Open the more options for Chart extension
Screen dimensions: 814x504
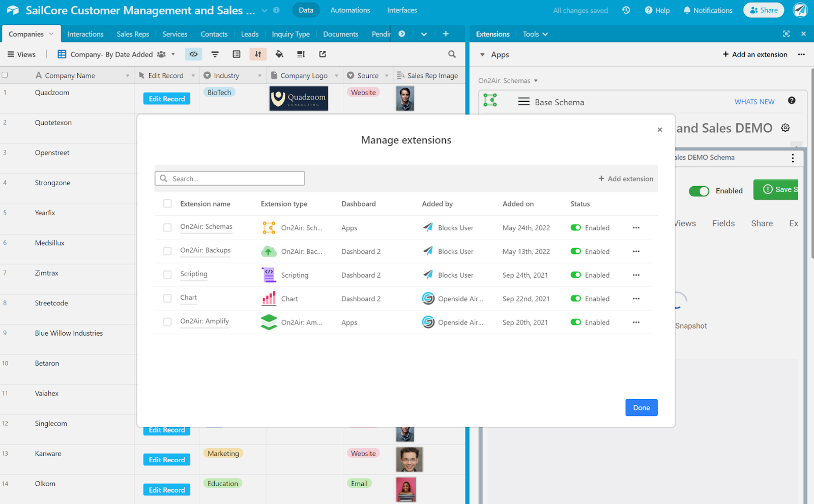(636, 299)
